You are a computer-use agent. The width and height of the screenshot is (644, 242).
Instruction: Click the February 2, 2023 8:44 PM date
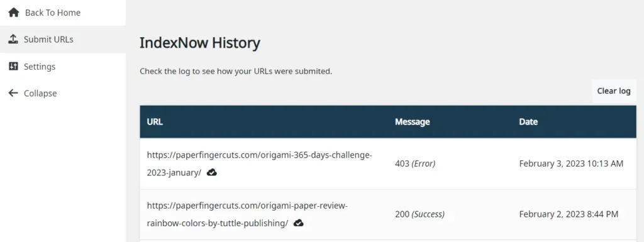pyautogui.click(x=569, y=214)
